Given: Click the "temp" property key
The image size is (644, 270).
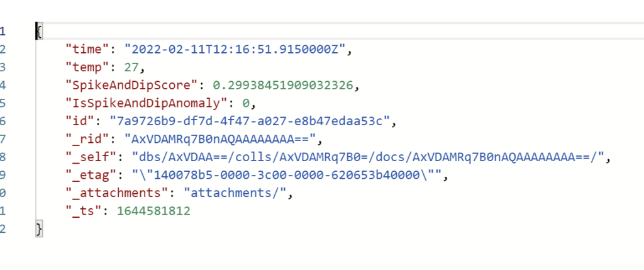Looking at the screenshot, I should pyautogui.click(x=87, y=67).
